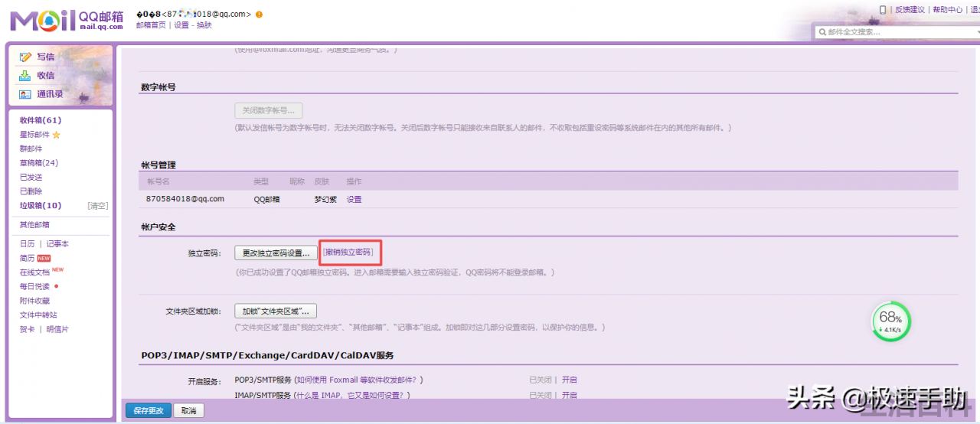Viewport: 980px width, 424px height.
Task: Click the 通讯录 contacts card icon
Action: pos(25,94)
